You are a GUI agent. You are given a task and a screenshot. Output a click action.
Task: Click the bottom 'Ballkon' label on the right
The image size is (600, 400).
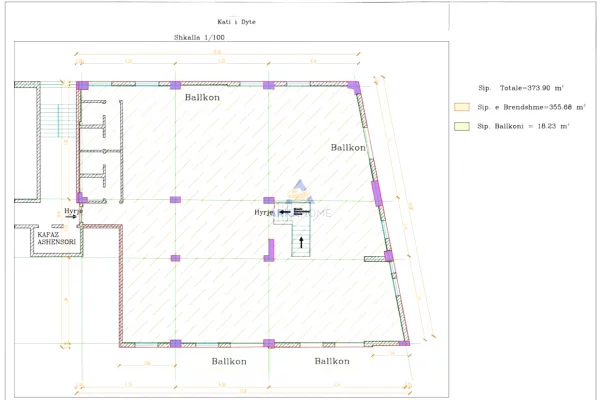click(x=332, y=361)
